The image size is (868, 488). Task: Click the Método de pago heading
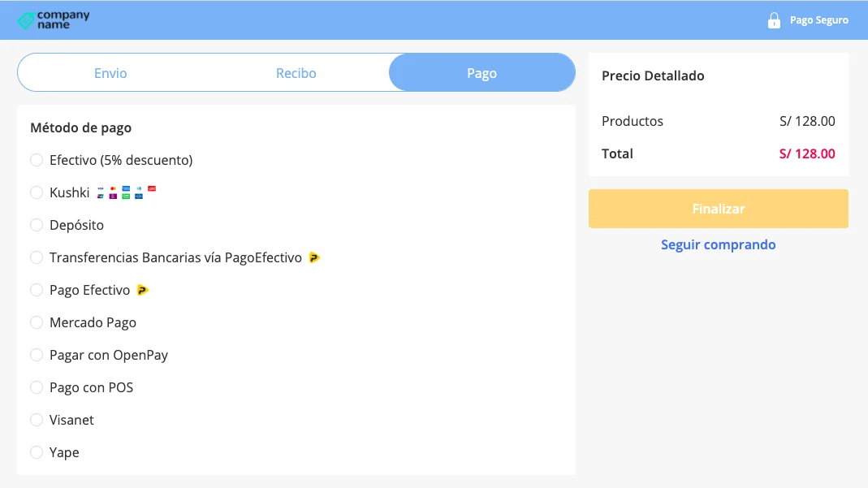[x=81, y=127]
